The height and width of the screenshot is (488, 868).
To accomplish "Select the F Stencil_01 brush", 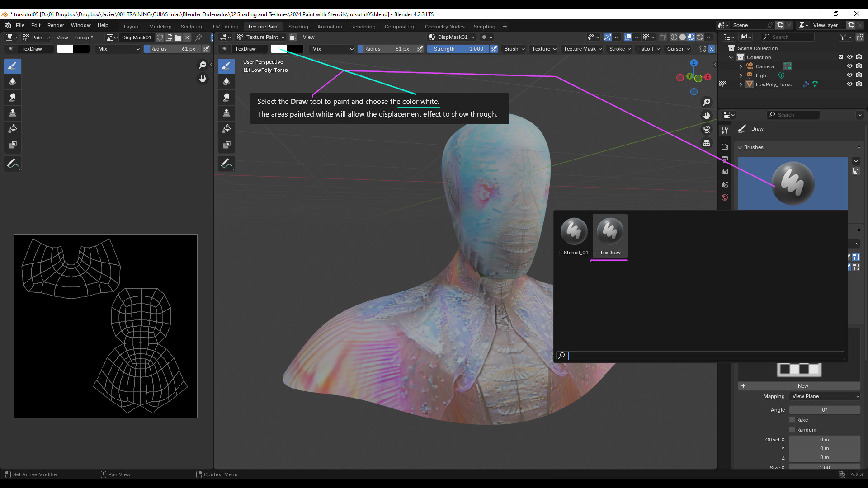I will (574, 236).
